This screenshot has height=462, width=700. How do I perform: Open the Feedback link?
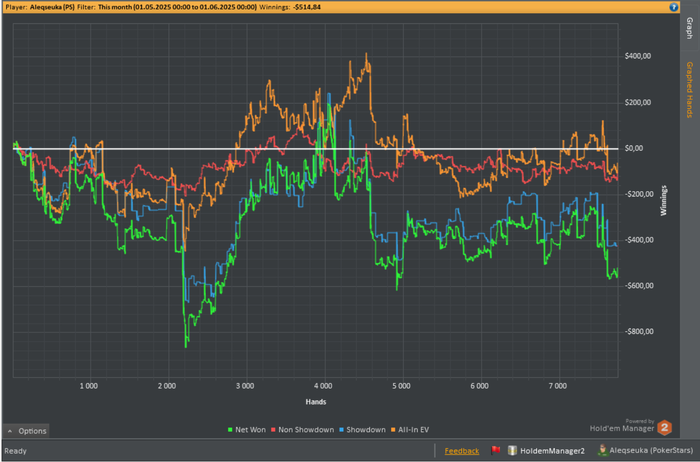tap(462, 451)
